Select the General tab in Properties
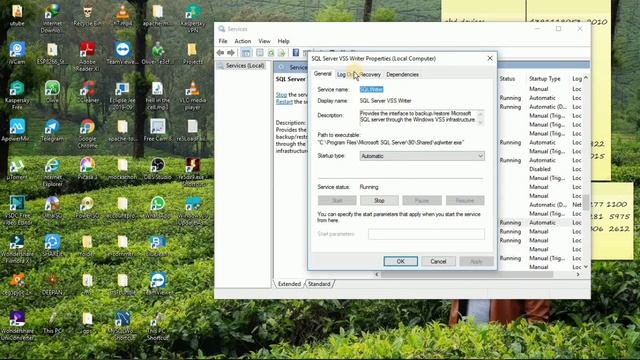This screenshot has width=640, height=360. pos(322,74)
